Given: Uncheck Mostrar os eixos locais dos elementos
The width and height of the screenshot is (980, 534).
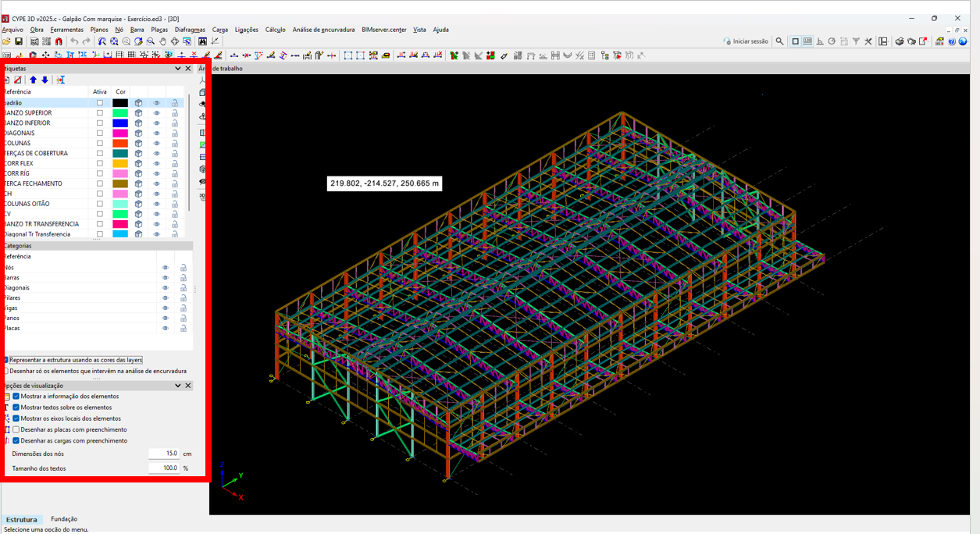Looking at the screenshot, I should pos(16,418).
